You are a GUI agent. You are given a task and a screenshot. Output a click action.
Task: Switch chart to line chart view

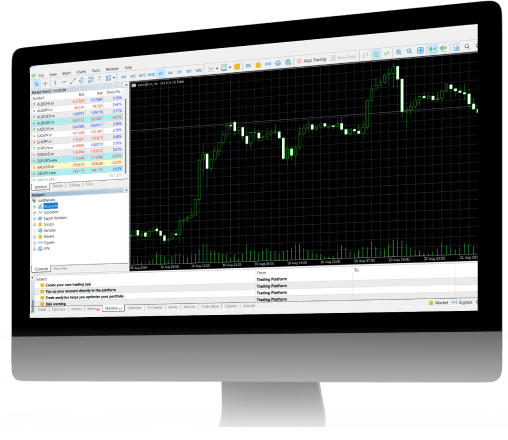click(x=387, y=54)
